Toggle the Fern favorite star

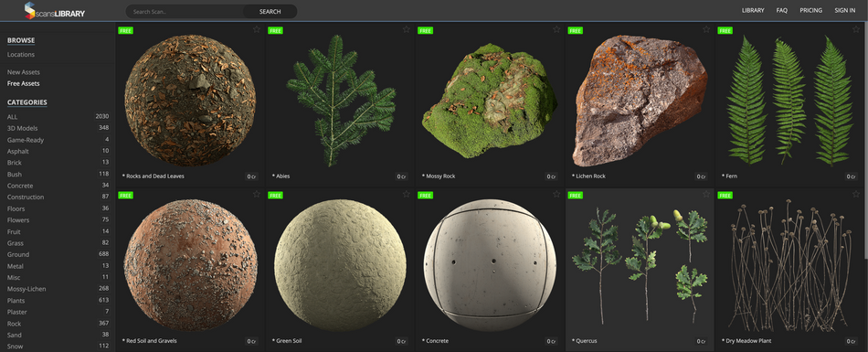tap(856, 29)
